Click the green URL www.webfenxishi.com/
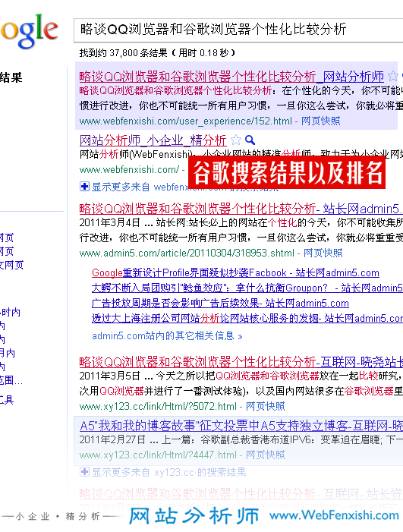This screenshot has height=532, width=403. [x=129, y=169]
